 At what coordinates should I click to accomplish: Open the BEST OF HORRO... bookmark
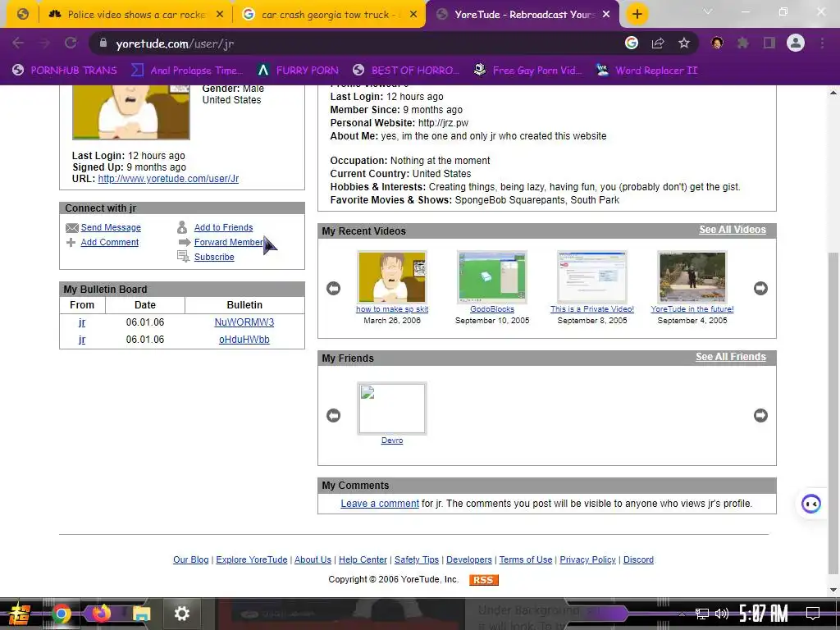click(x=407, y=71)
